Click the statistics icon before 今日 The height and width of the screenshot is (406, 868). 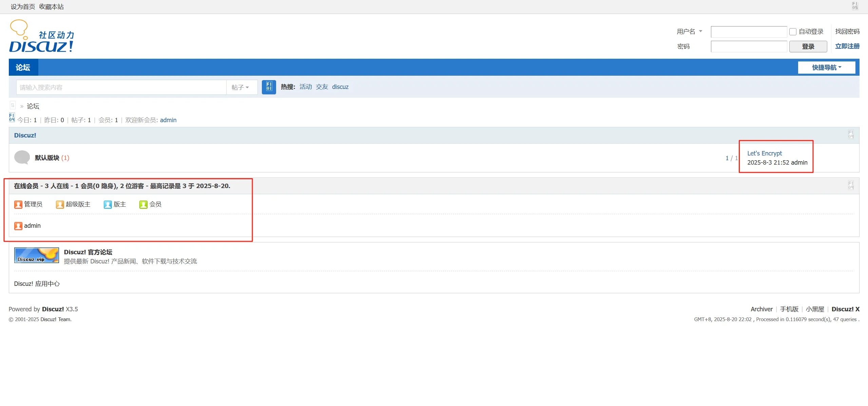pyautogui.click(x=12, y=117)
